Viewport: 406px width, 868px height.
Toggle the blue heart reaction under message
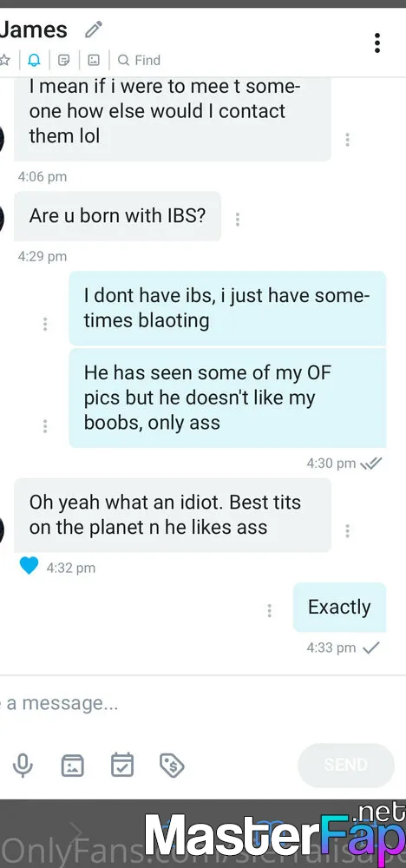point(29,565)
